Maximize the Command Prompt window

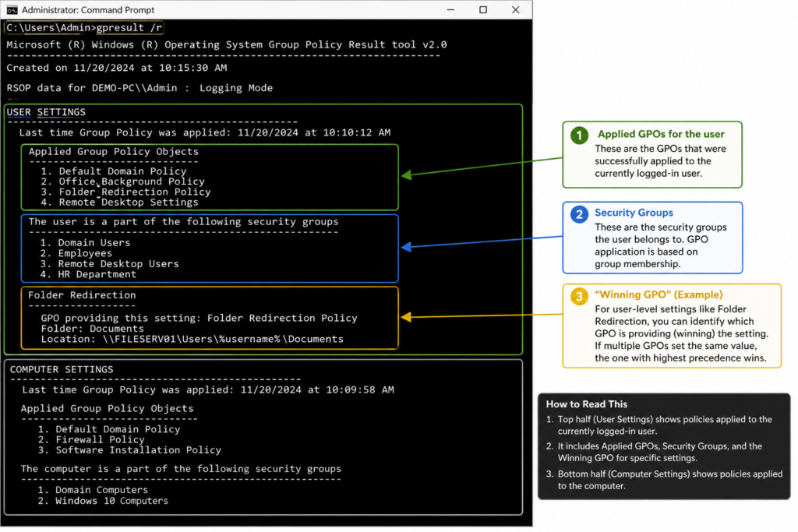(483, 9)
